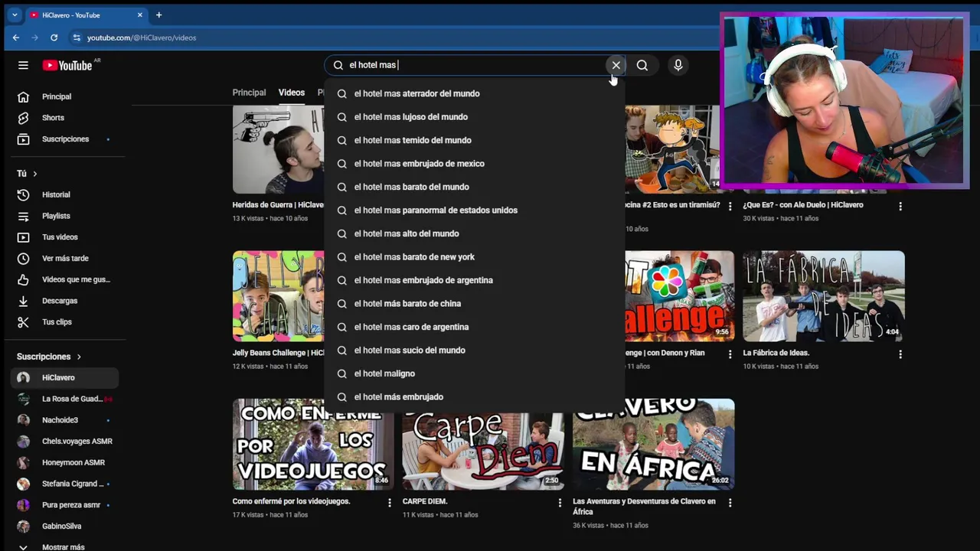The image size is (980, 551).
Task: Click the YouTube logo
Action: 67,65
